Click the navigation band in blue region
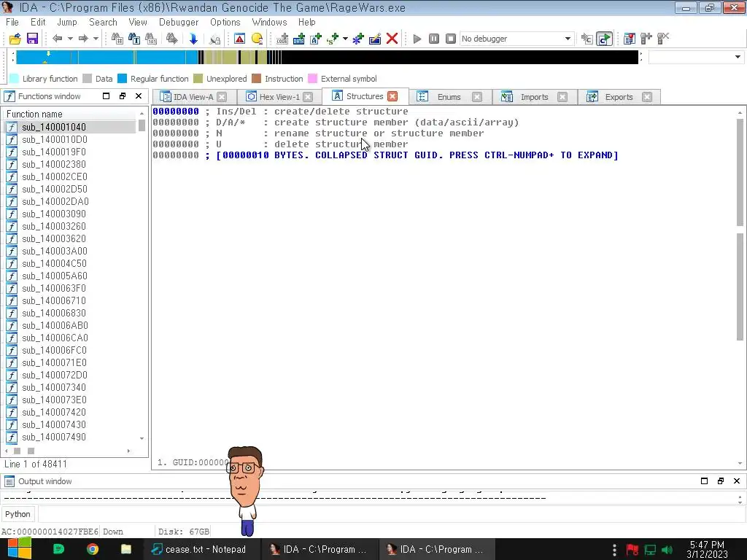The height and width of the screenshot is (560, 747). click(x=107, y=57)
